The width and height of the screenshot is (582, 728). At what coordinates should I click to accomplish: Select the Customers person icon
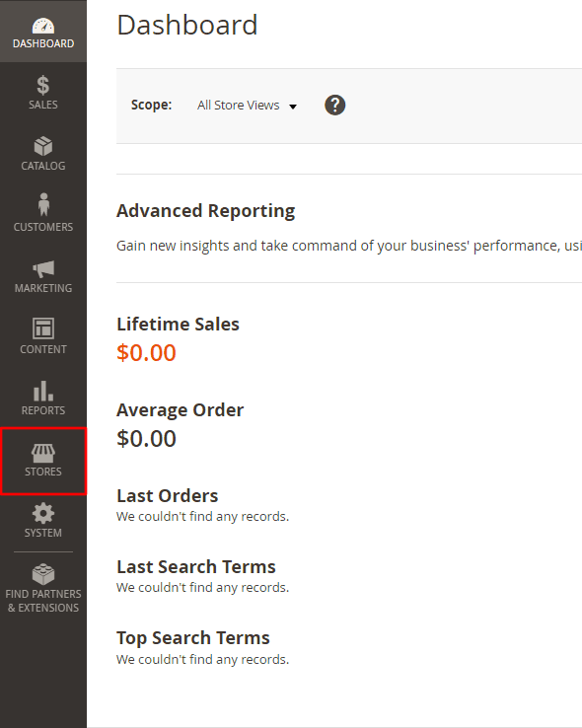(43, 205)
